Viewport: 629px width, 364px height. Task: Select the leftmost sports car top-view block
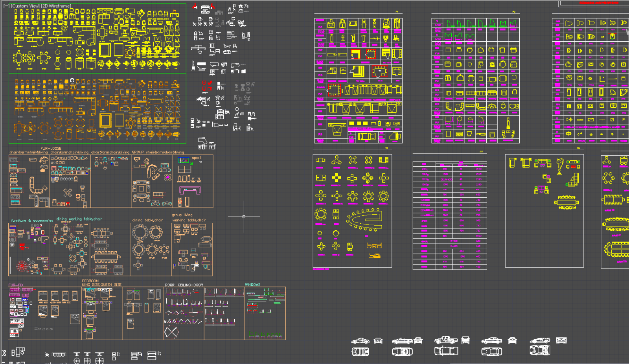click(x=360, y=351)
